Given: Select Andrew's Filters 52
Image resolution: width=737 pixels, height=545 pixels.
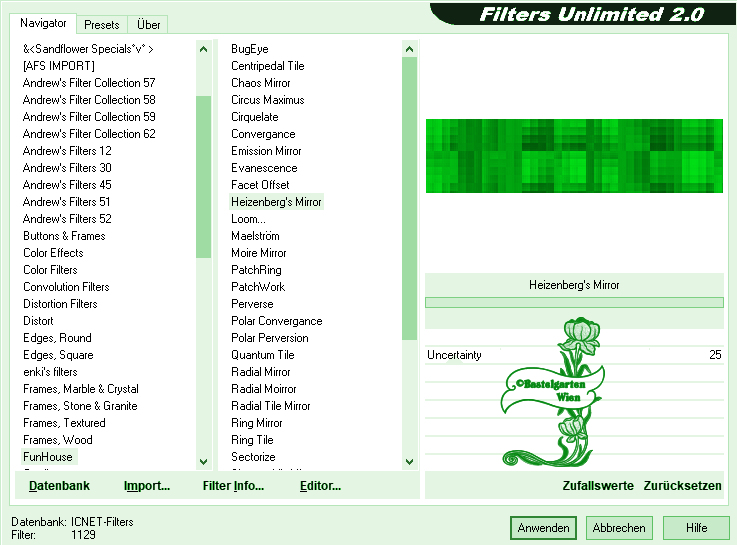Looking at the screenshot, I should 67,218.
